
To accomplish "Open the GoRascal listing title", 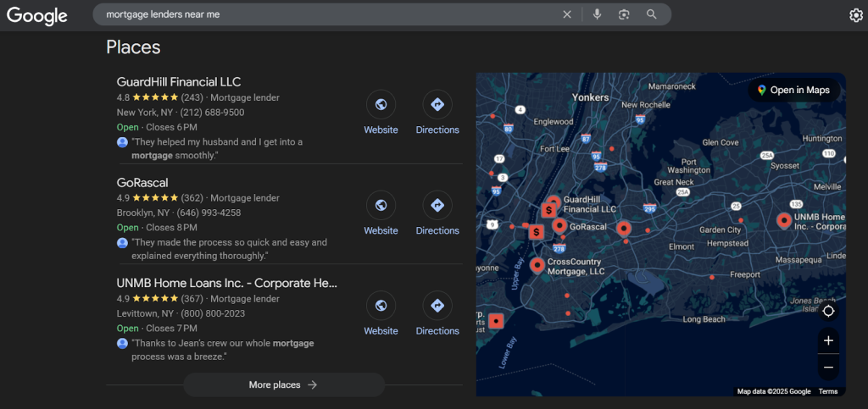I will 142,182.
